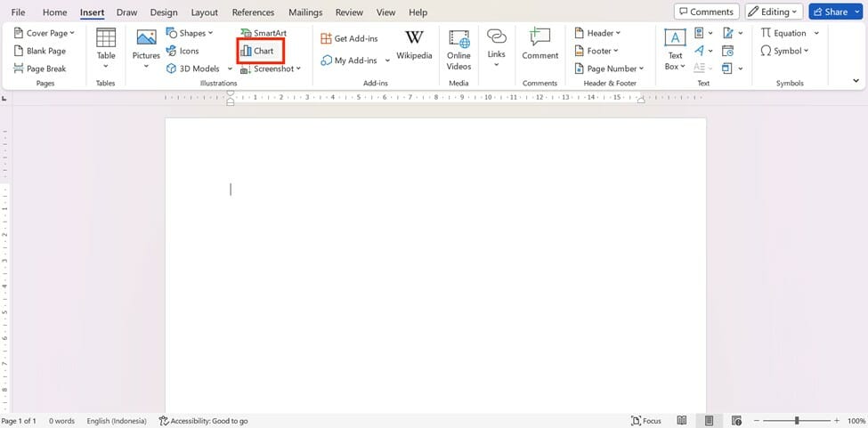The height and width of the screenshot is (428, 868).
Task: Click the Symbol omega icon
Action: coord(767,51)
